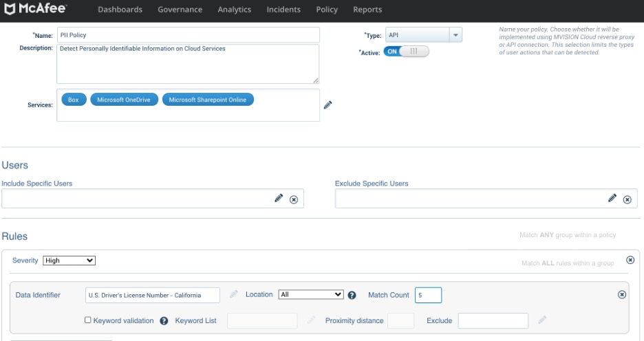Click the McAfee logo

click(35, 9)
